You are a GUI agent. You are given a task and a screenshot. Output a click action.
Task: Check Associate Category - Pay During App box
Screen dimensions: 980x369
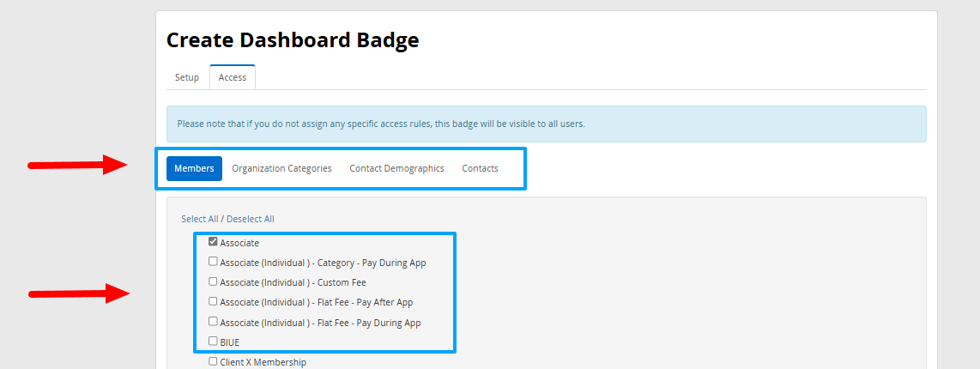coord(213,262)
